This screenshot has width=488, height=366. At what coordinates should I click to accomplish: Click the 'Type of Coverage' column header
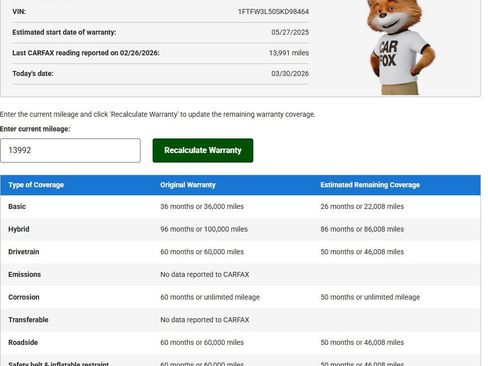[36, 185]
